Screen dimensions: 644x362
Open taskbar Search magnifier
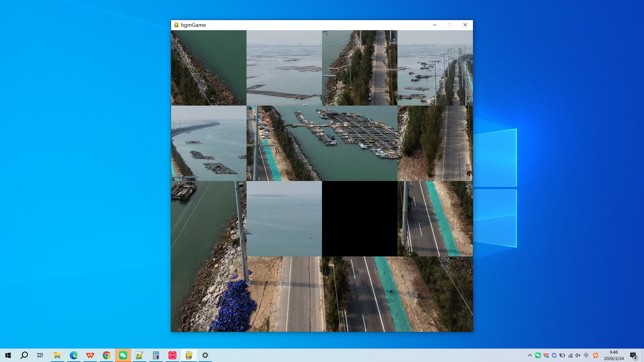(x=24, y=355)
